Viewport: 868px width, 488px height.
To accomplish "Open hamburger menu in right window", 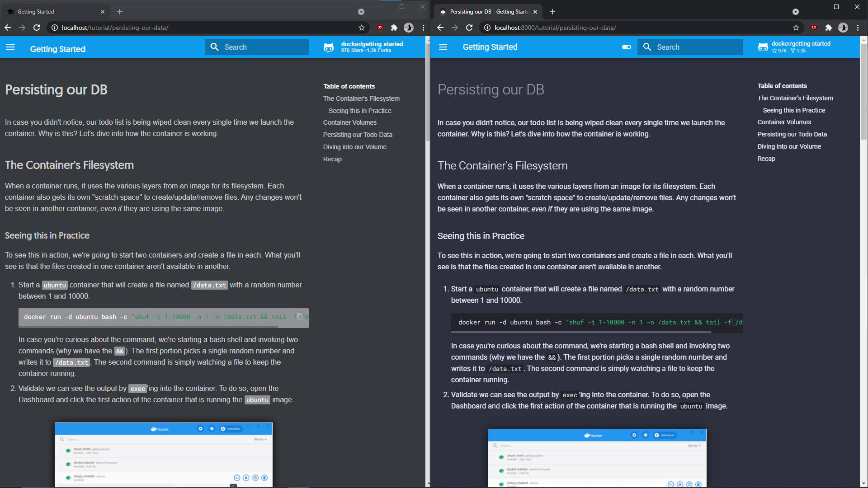I will pos(443,47).
